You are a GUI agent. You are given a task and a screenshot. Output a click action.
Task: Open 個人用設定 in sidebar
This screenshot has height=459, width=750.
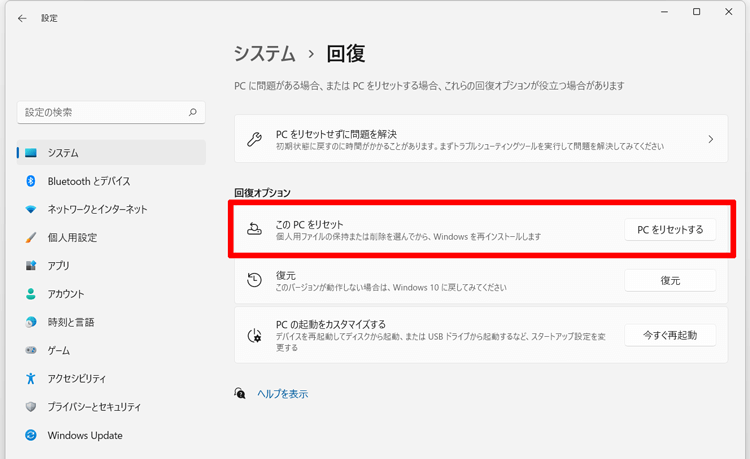(111, 238)
